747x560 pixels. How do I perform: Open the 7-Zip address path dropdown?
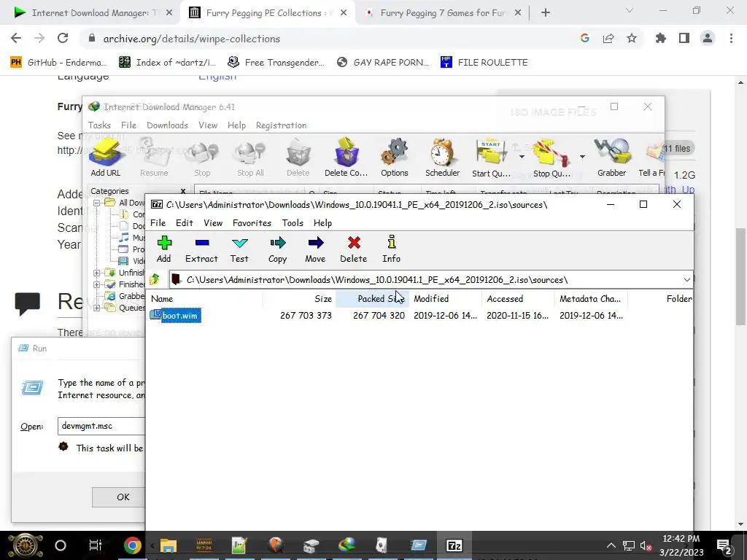686,279
